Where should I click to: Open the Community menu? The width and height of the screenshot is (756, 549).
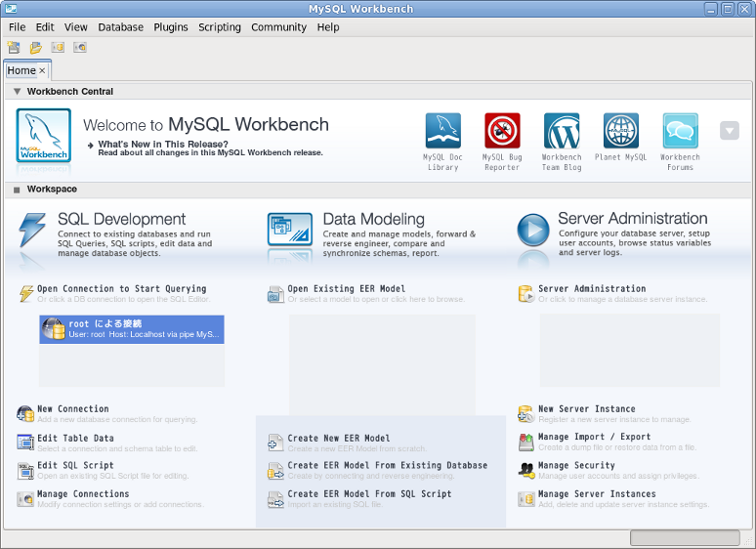[x=278, y=27]
